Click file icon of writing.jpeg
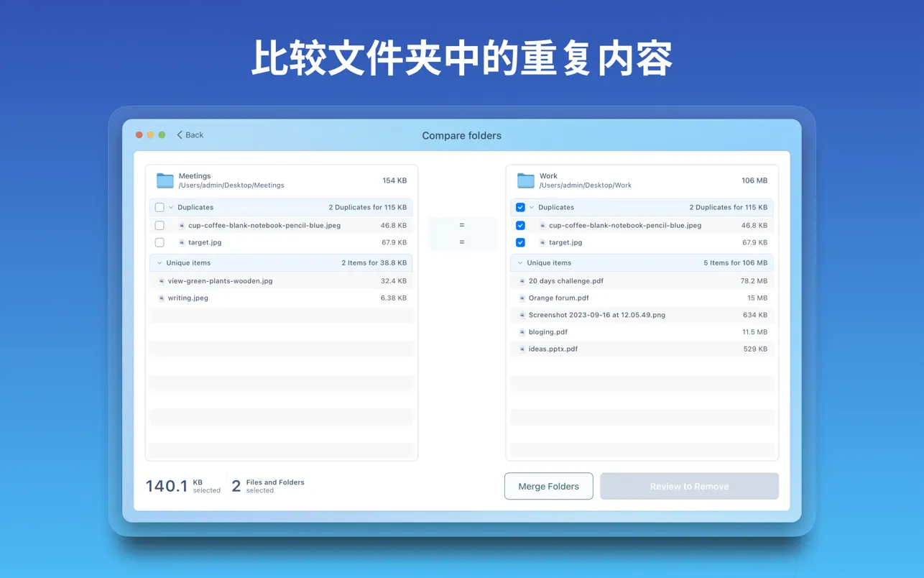Screen dimensions: 924x578 tap(162, 298)
